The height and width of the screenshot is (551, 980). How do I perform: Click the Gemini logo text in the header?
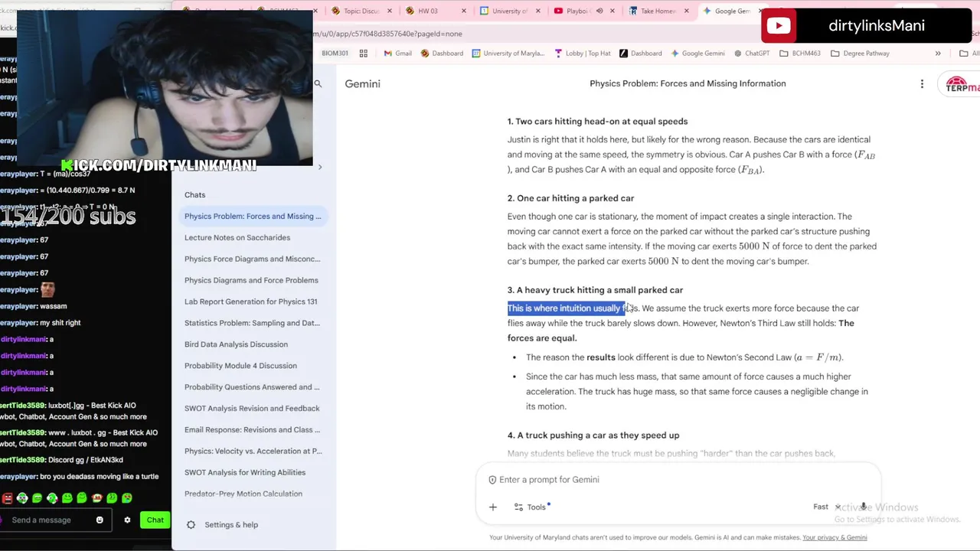(x=362, y=83)
